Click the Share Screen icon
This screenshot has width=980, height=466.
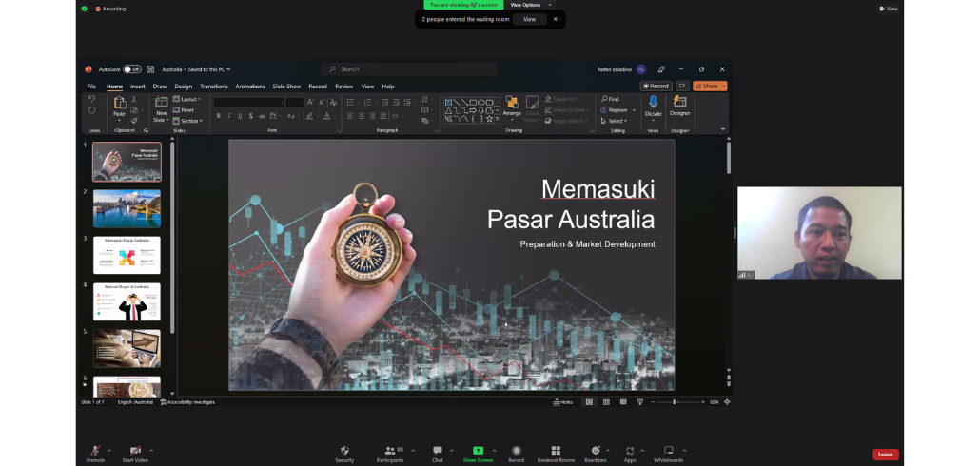(x=478, y=450)
